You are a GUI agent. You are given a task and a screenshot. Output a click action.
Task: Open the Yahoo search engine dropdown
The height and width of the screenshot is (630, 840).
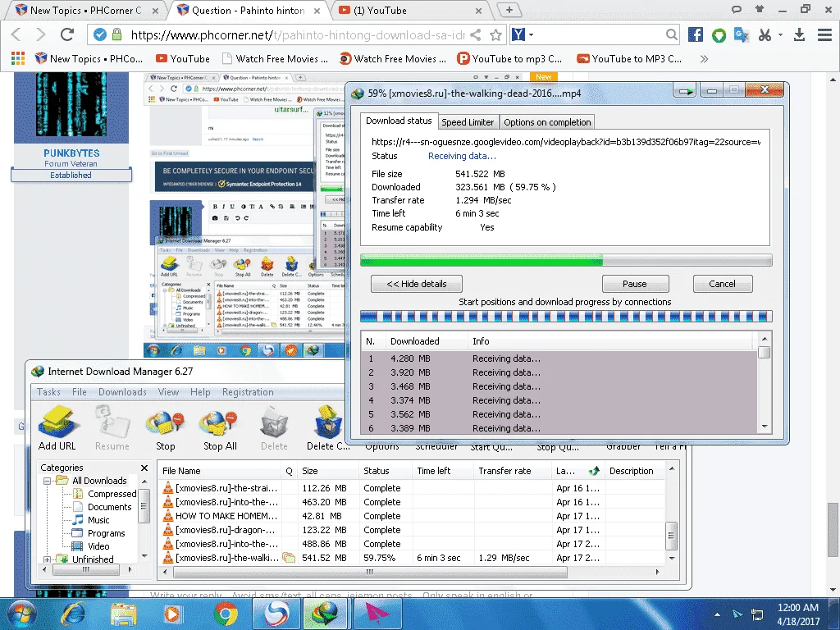(x=532, y=34)
